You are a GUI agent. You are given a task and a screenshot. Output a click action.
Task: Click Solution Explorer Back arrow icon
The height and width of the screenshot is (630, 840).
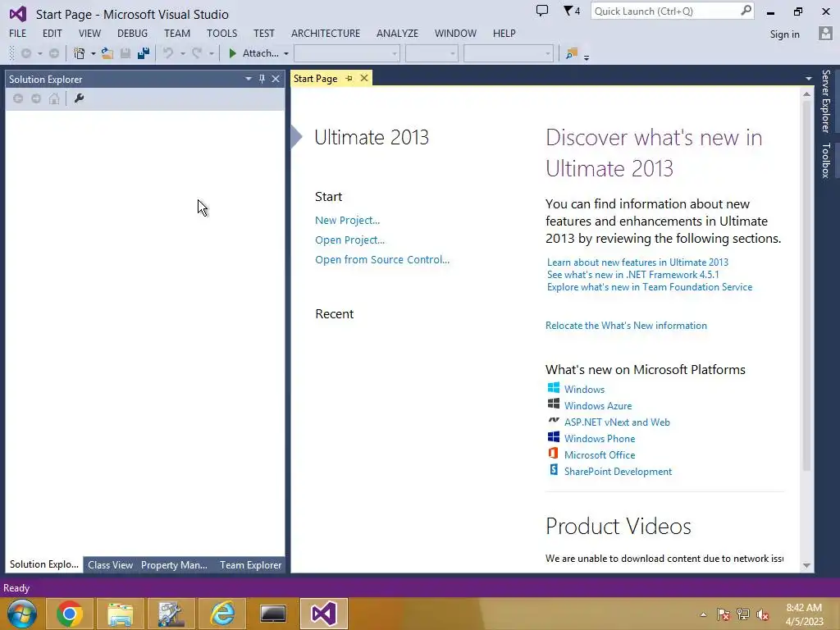coord(18,98)
